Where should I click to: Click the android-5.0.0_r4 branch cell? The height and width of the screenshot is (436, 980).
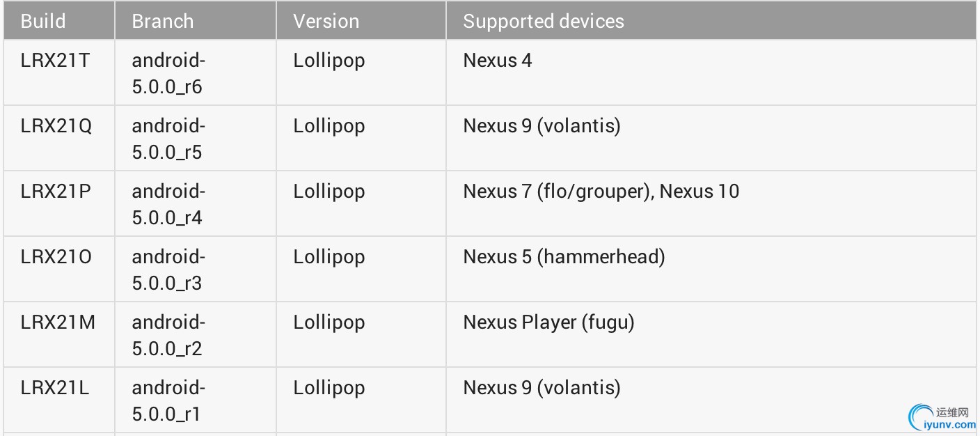pyautogui.click(x=168, y=205)
